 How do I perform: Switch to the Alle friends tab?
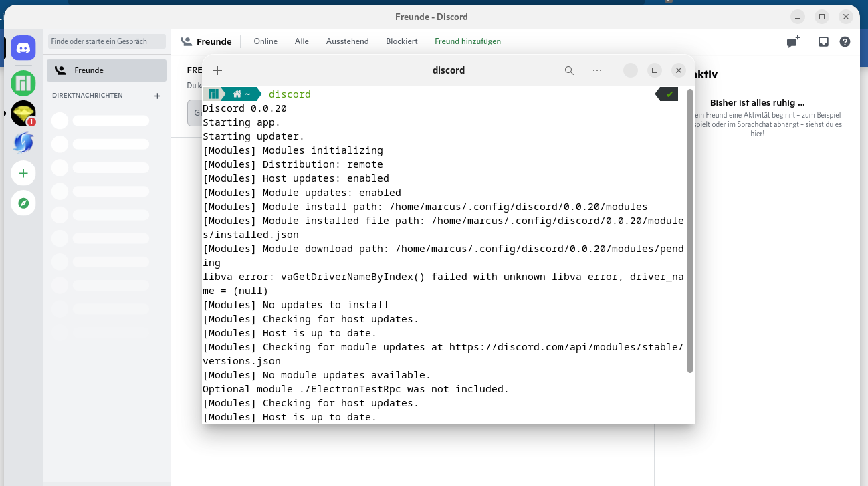(302, 41)
